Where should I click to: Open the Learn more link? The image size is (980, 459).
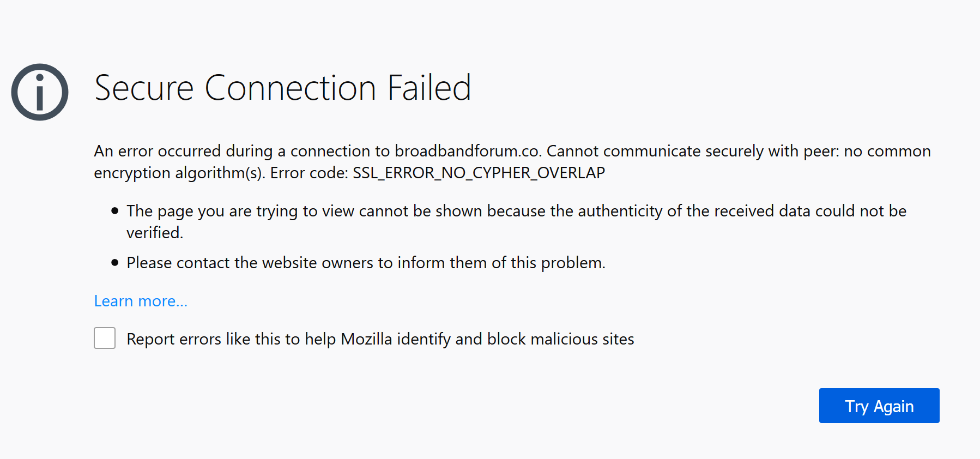tap(141, 301)
